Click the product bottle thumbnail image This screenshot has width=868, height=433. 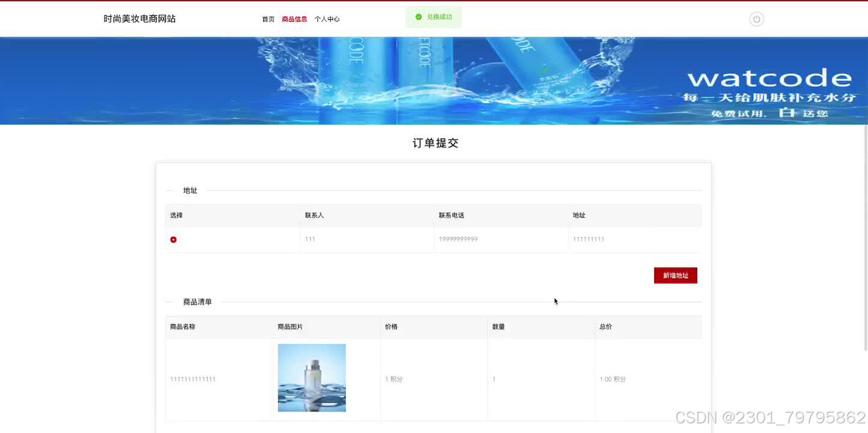pyautogui.click(x=311, y=378)
